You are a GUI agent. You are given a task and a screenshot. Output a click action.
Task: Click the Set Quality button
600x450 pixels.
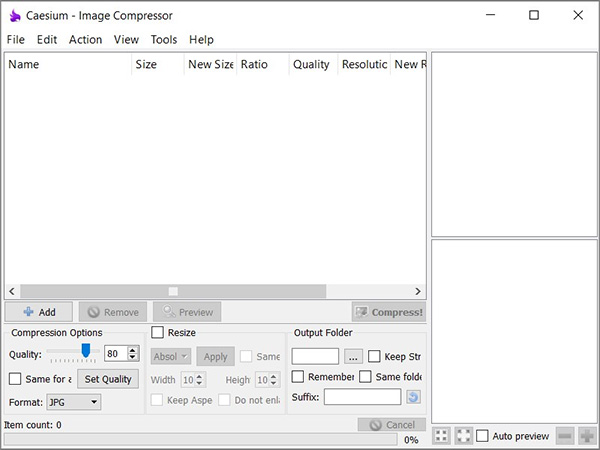108,379
